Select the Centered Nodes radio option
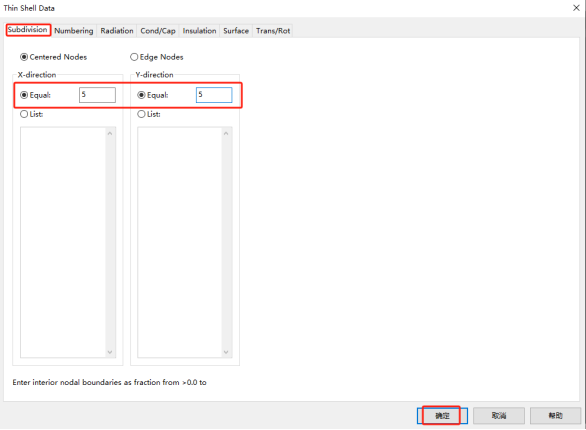The width and height of the screenshot is (586, 430). (x=53, y=57)
